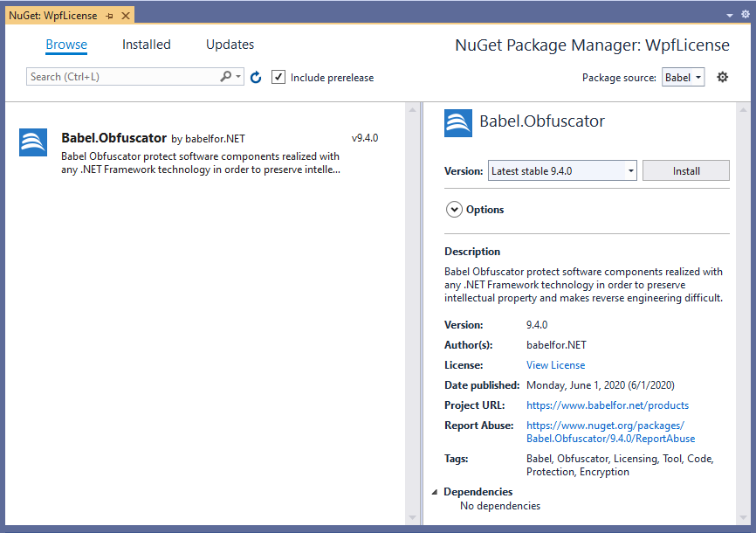
Task: Open the Version dropdown Latest stable 9.4.0
Action: click(562, 171)
